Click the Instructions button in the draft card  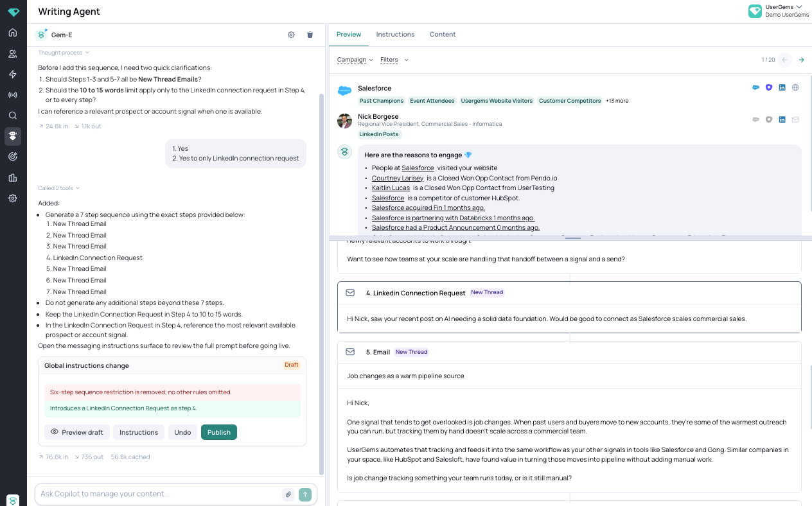pos(139,432)
